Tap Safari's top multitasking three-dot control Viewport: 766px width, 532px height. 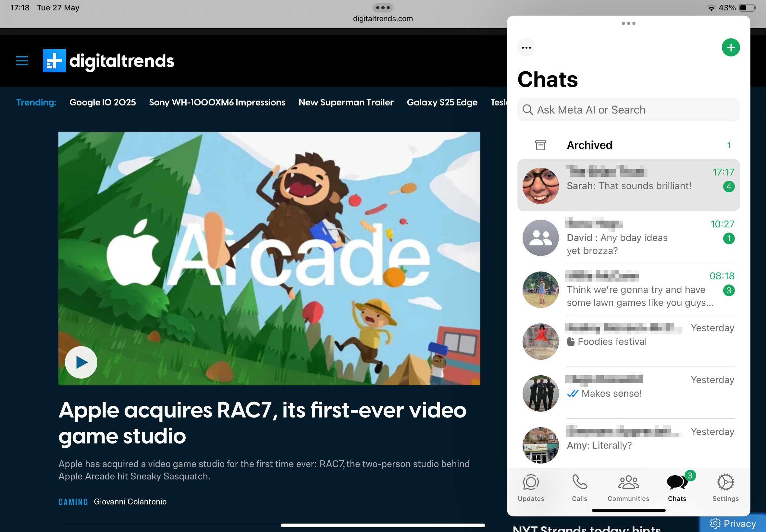[382, 8]
